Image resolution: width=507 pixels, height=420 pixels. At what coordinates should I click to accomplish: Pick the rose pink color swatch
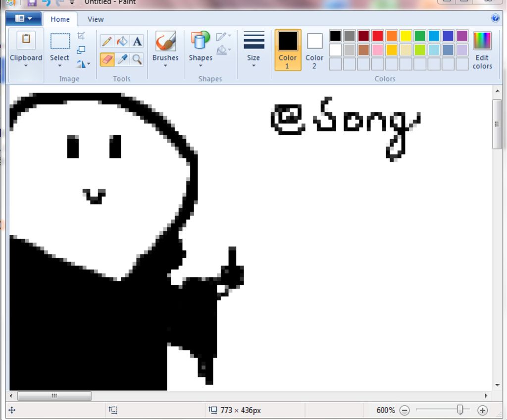[378, 50]
